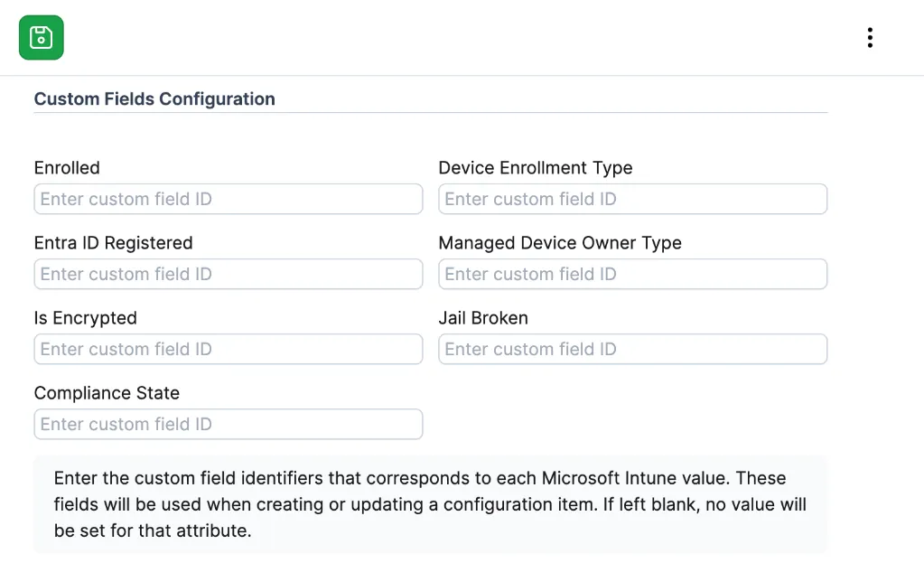Viewport: 924px width, 563px height.
Task: Focus the Is Encrypted custom field input
Action: [228, 350]
